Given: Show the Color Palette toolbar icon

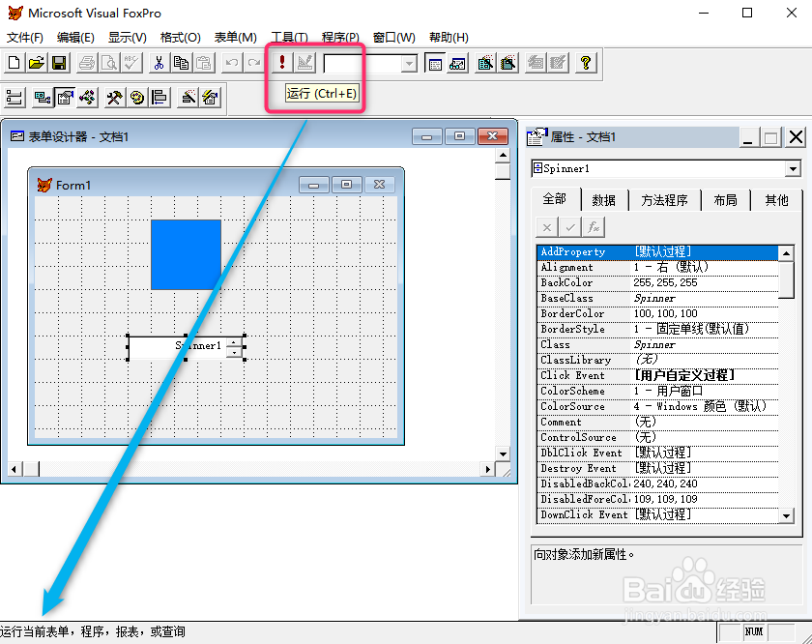Looking at the screenshot, I should 137,98.
